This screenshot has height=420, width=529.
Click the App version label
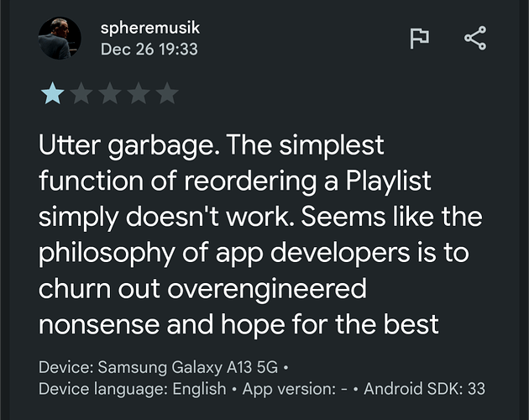(x=299, y=389)
